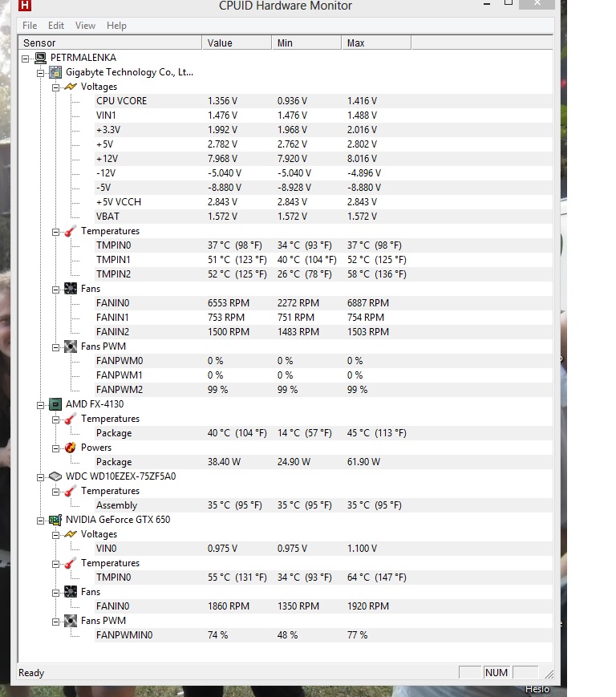This screenshot has height=697, width=616.
Task: Click the 61.90 W max power value
Action: [363, 462]
